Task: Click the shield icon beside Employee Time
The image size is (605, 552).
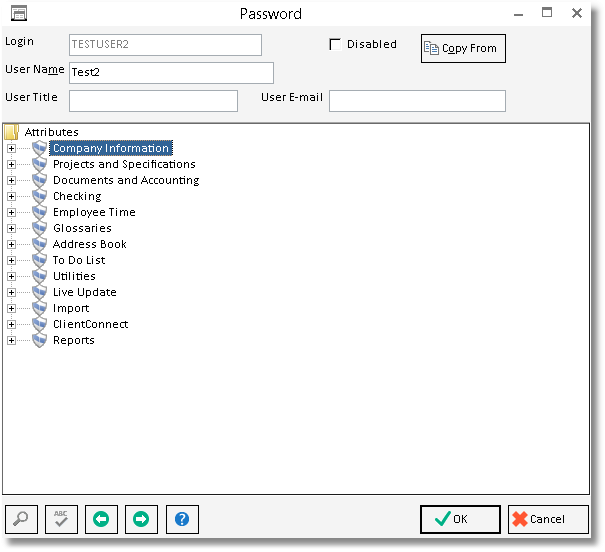Action: click(39, 212)
